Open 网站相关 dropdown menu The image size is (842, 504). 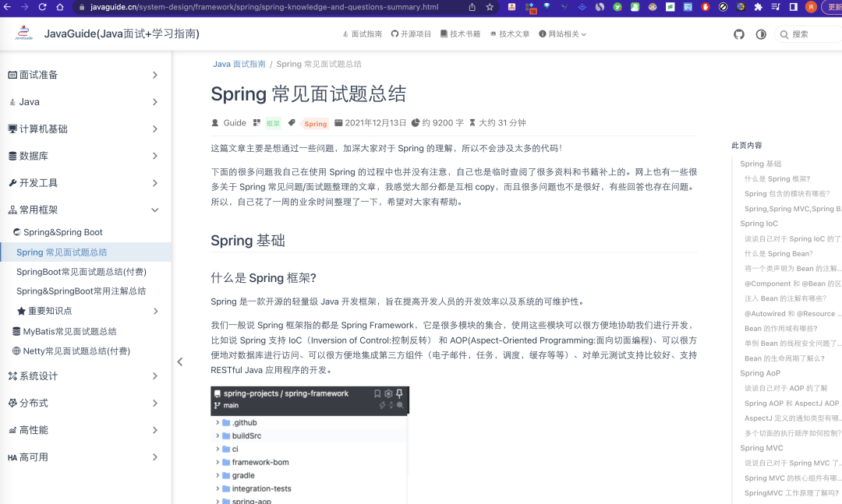pyautogui.click(x=562, y=33)
